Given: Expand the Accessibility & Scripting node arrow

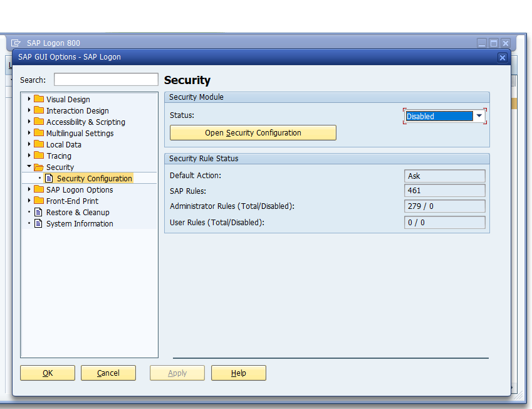Looking at the screenshot, I should pyautogui.click(x=29, y=122).
